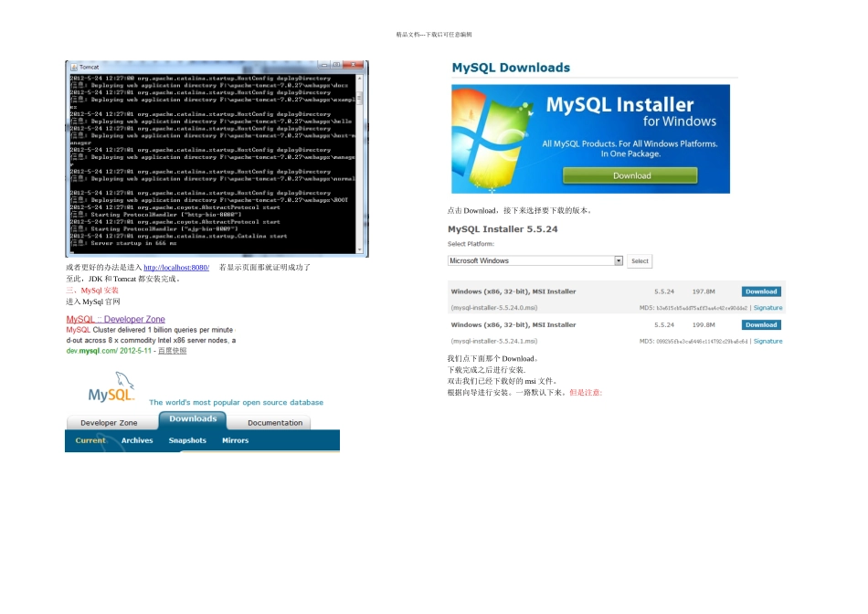Click the Tomcat window title icon
This screenshot has width=868, height=614.
click(74, 67)
